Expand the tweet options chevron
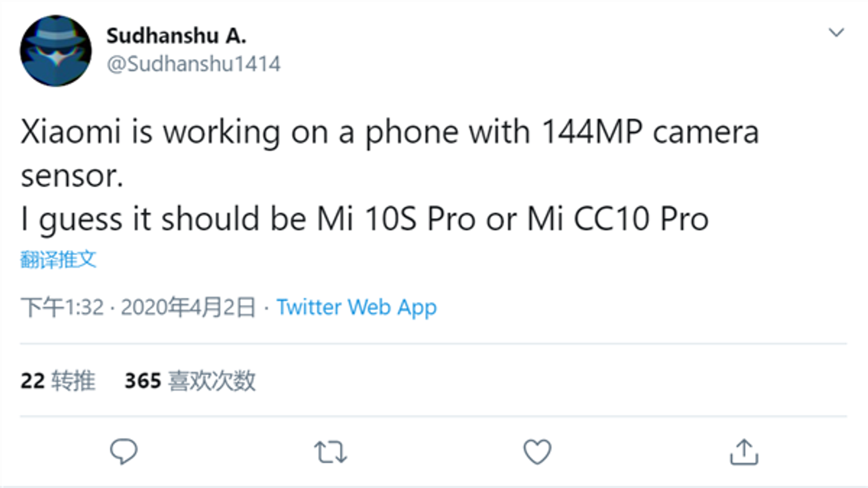The image size is (868, 488). [x=837, y=33]
